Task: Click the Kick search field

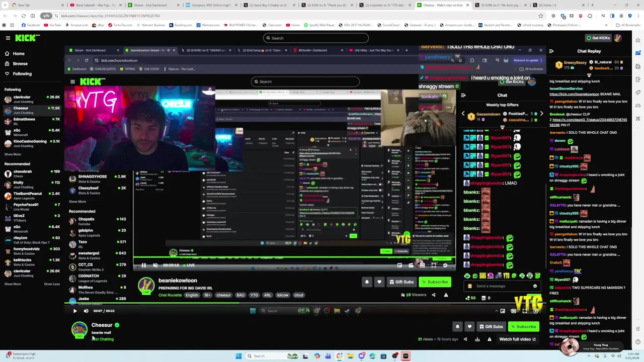Action: [315, 38]
